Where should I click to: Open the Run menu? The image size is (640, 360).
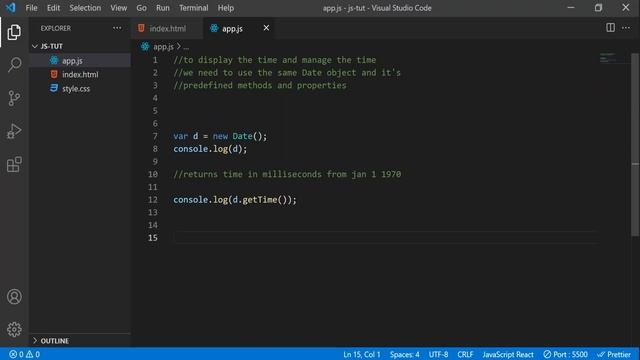pos(162,8)
